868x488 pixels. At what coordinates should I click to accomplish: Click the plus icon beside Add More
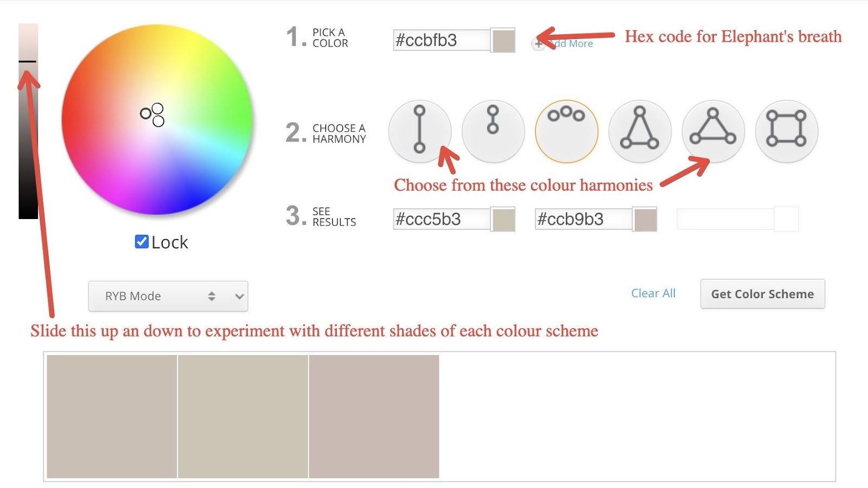click(538, 44)
